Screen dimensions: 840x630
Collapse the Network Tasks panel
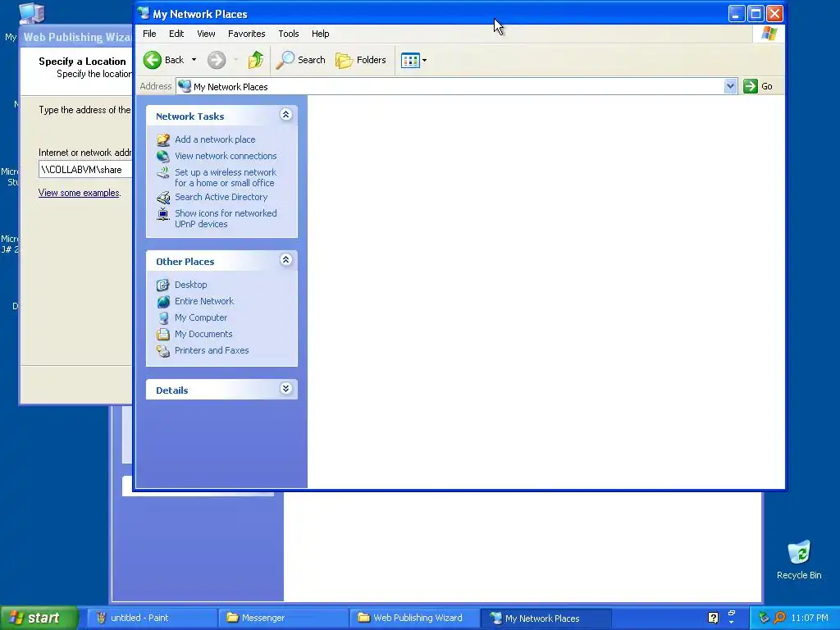(286, 115)
